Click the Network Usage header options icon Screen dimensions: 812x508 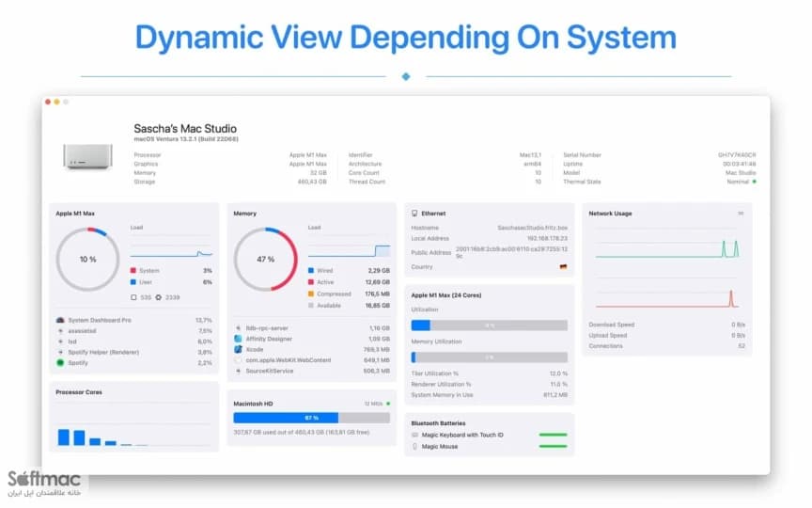tap(741, 214)
